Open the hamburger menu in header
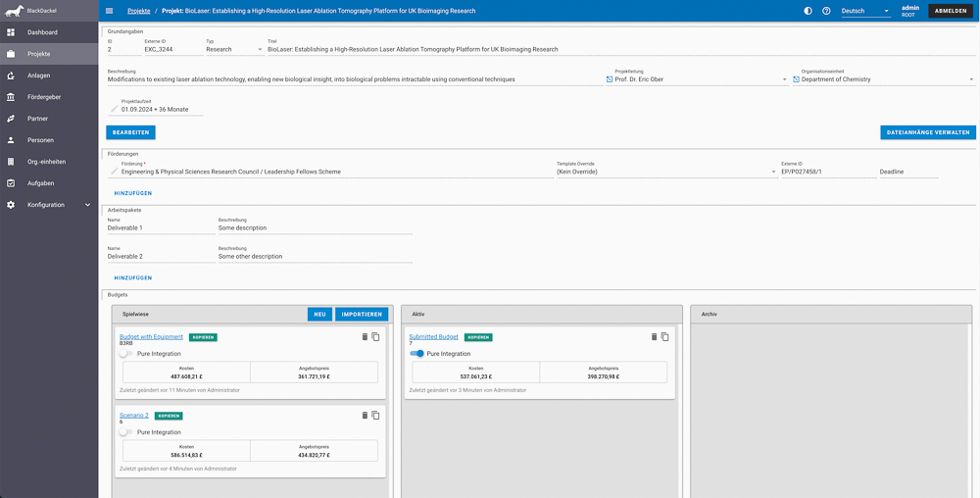 [110, 11]
